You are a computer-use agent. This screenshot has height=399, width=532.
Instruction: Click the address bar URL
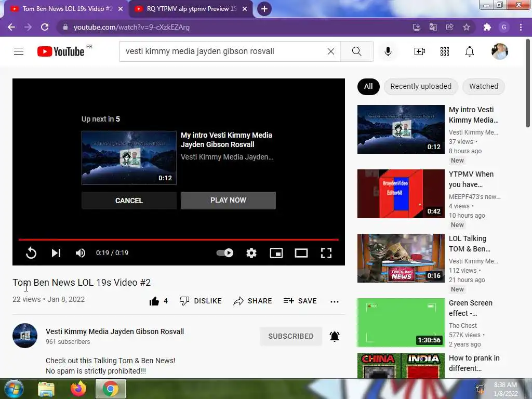pos(131,27)
